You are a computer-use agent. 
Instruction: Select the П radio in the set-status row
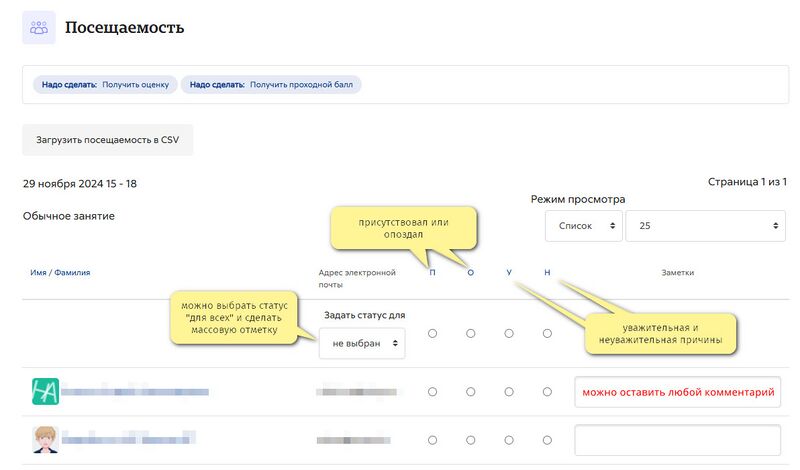click(x=432, y=333)
